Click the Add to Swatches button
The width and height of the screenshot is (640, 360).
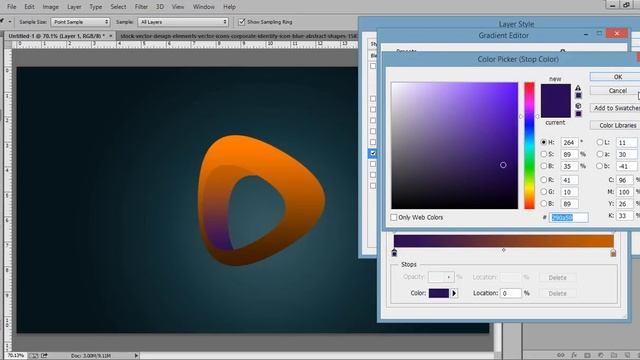[616, 108]
